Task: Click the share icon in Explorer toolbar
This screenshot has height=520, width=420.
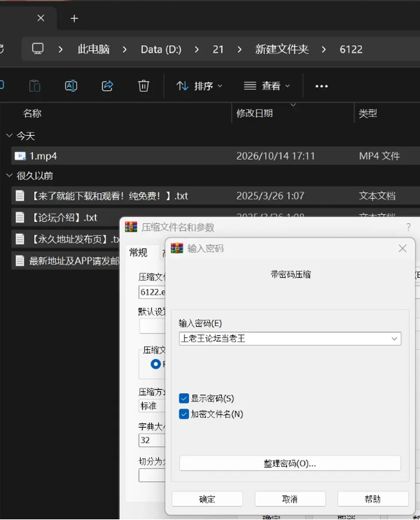Action: point(107,86)
